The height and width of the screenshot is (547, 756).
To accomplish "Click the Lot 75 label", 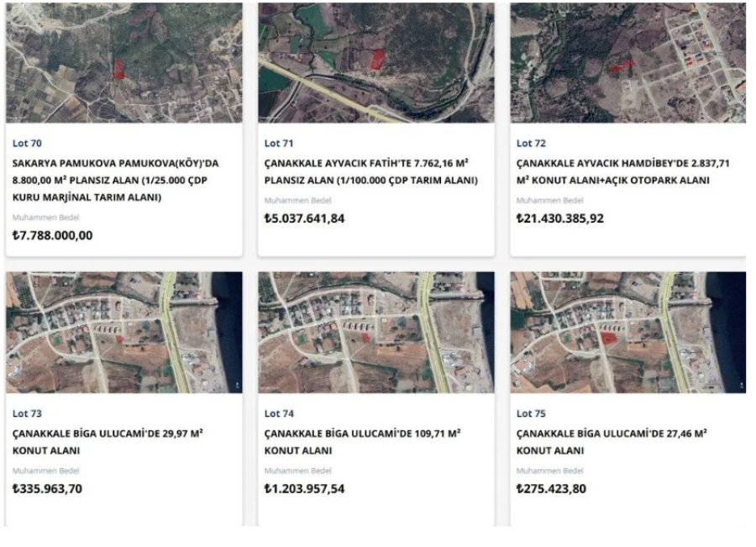I will point(531,413).
